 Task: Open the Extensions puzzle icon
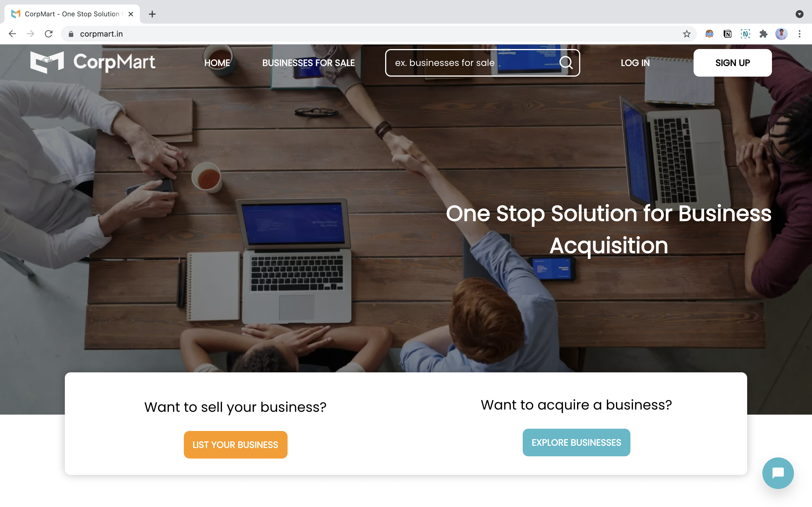click(x=763, y=34)
